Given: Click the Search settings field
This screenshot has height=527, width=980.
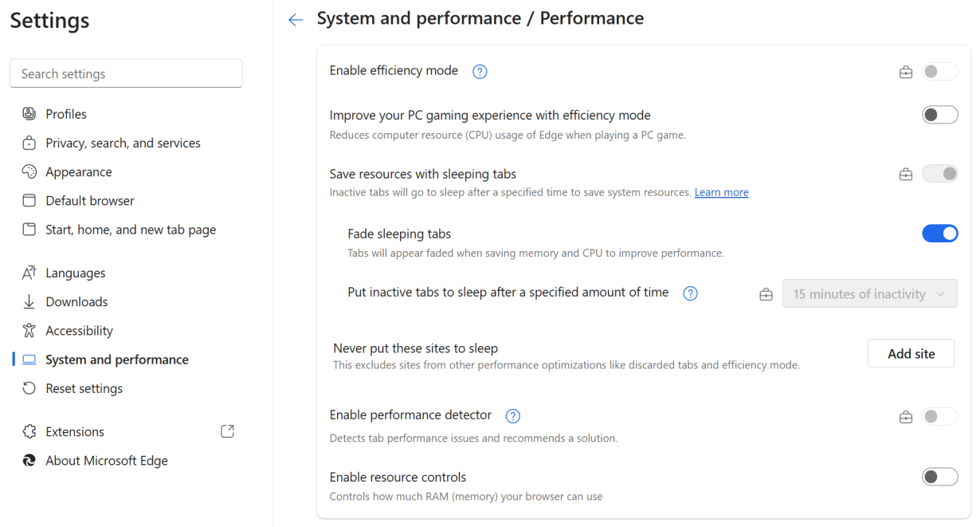Looking at the screenshot, I should (126, 73).
